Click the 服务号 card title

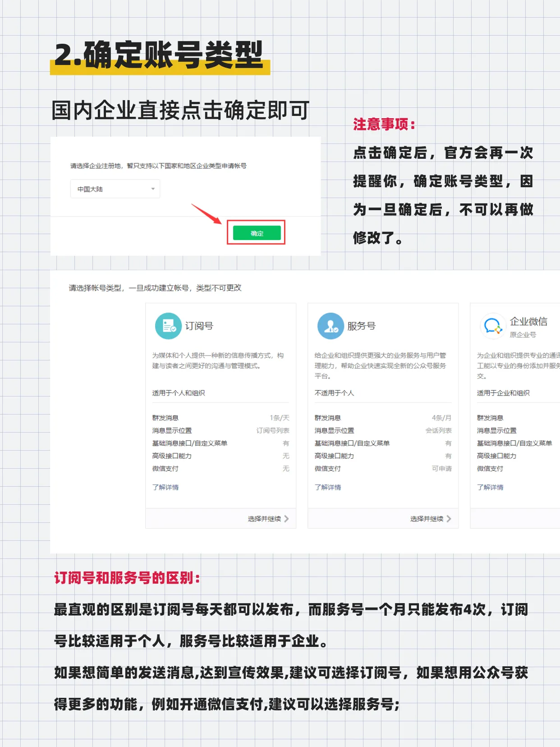pos(362,326)
